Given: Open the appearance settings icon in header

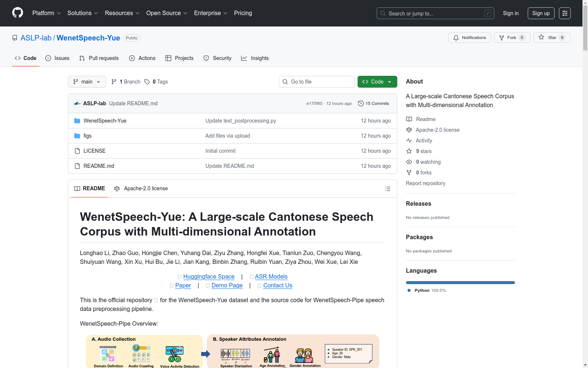Looking at the screenshot, I should 564,13.
